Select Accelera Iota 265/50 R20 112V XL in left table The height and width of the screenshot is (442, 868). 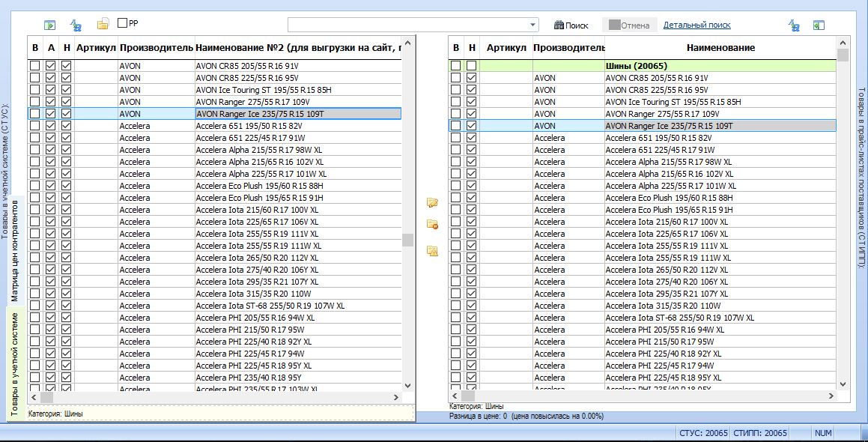(298, 258)
